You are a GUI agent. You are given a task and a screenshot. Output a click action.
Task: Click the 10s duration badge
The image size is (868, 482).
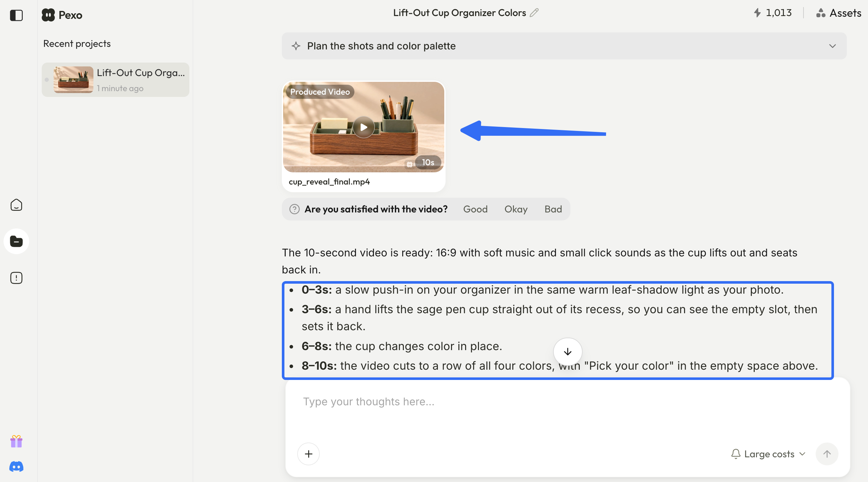pyautogui.click(x=428, y=163)
